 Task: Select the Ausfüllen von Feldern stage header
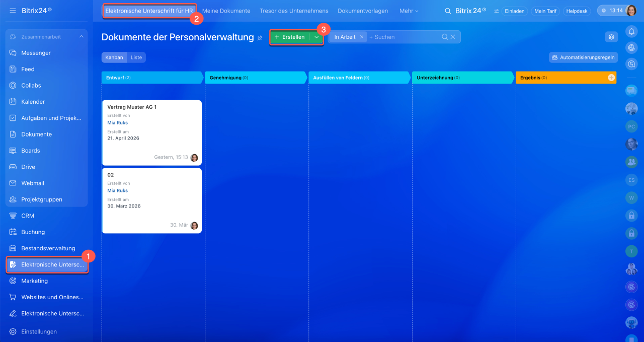click(x=359, y=78)
